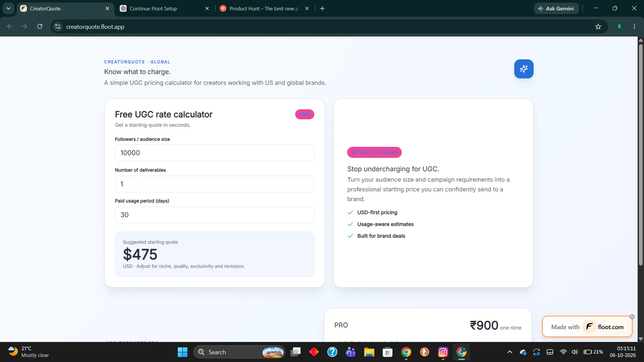Click the $475 suggested quote value
The image size is (644, 362).
140,254
